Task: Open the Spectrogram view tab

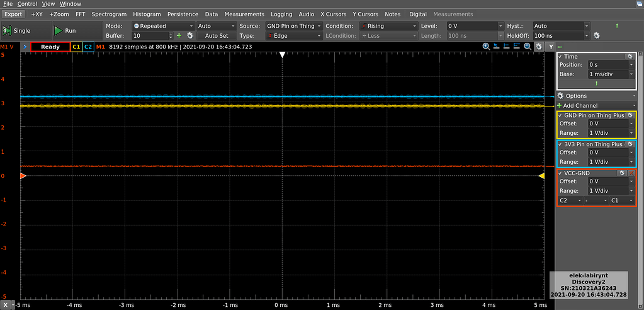Action: [109, 14]
